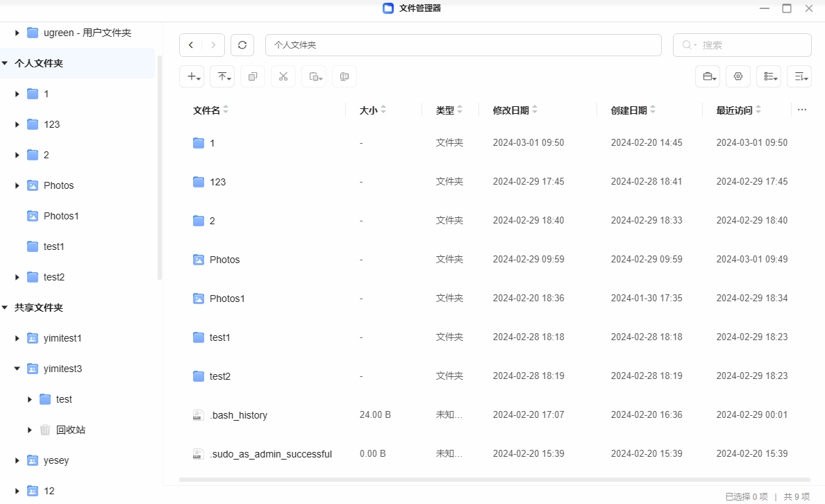This screenshot has height=504, width=825.
Task: Select the .sudo_as_admin_successful file name
Action: [x=270, y=455]
